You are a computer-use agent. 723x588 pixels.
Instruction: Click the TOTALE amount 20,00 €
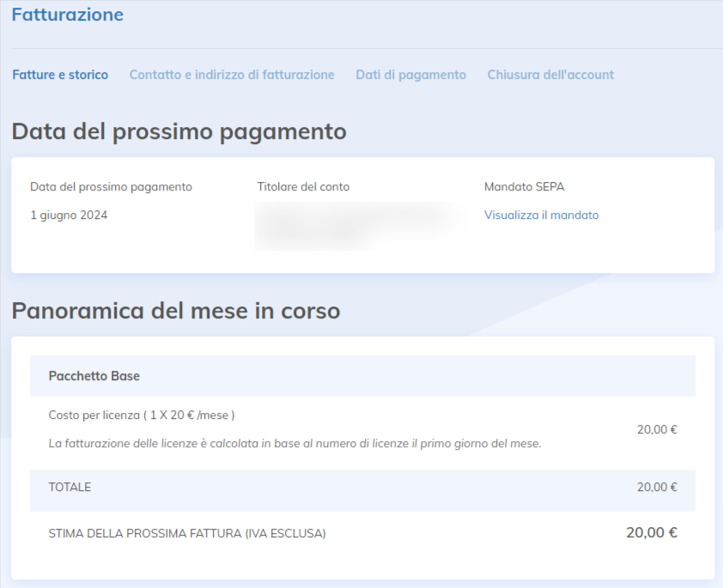(x=657, y=488)
